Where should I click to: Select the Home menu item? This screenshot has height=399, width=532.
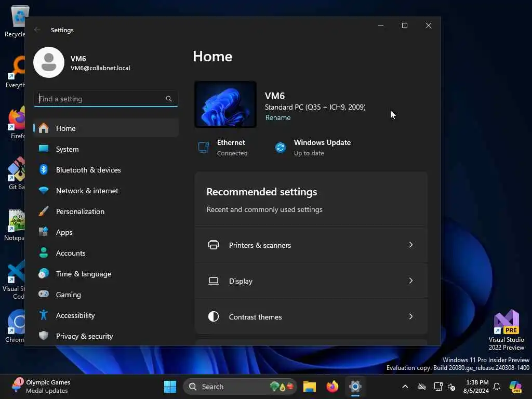tap(106, 128)
